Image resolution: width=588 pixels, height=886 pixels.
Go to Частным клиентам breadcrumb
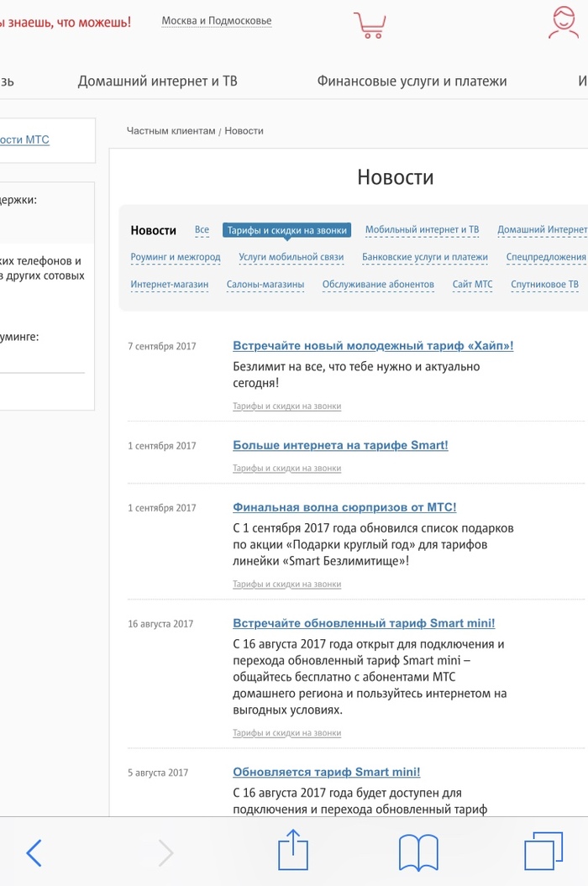click(x=171, y=131)
